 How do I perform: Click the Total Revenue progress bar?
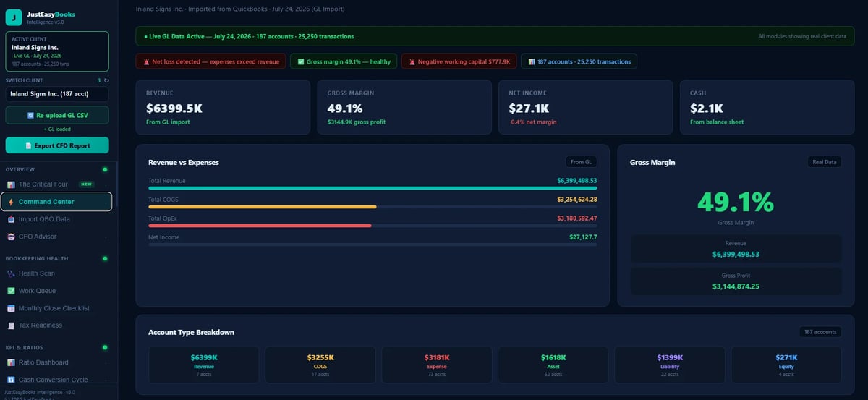[373, 188]
